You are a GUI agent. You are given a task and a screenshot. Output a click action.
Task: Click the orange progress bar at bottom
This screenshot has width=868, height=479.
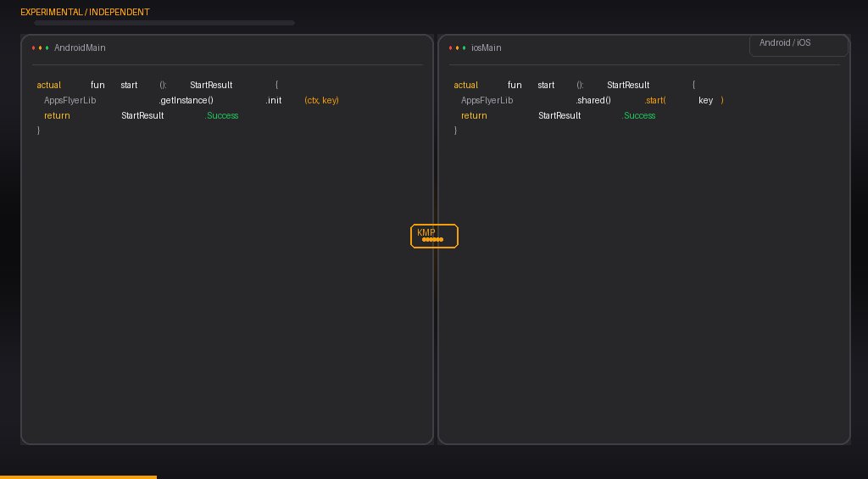pos(78,476)
